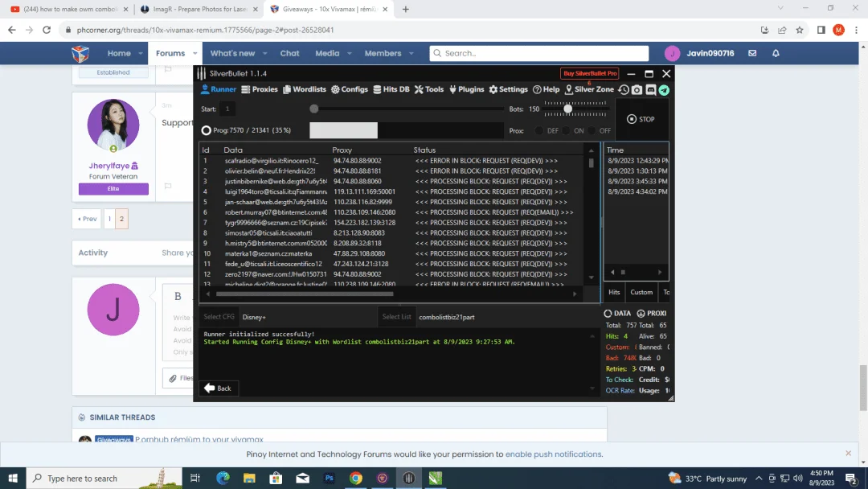Screen dimensions: 868x489
Task: Open the Discord icon in SilverBullet
Action: pos(650,90)
